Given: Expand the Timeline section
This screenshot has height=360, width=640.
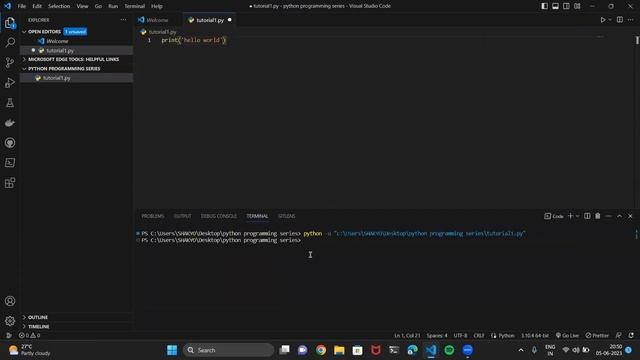Looking at the screenshot, I should [39, 327].
